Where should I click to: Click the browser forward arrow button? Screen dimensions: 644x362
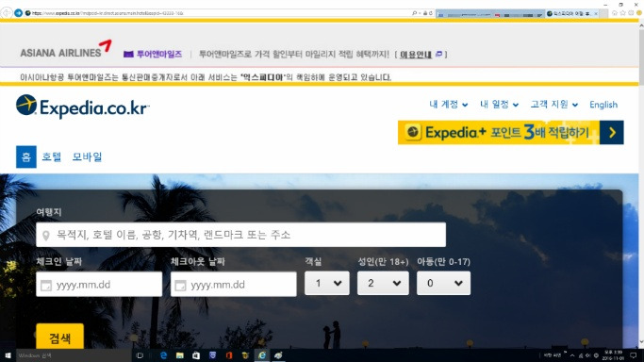coord(18,13)
